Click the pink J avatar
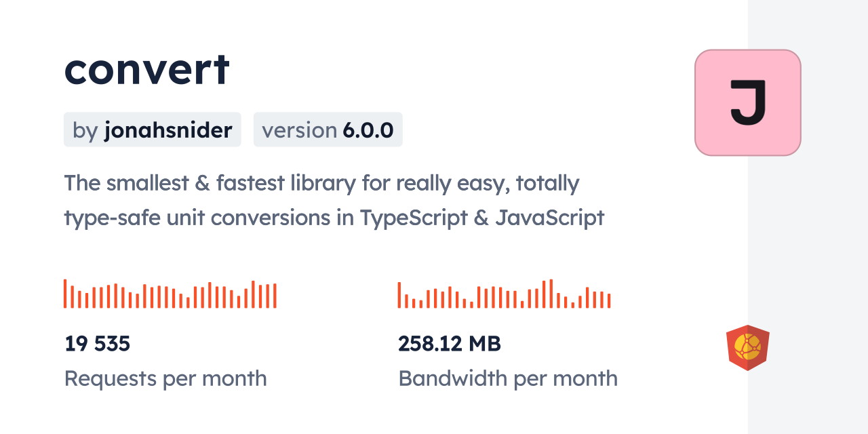Screen dimensions: 868x434 click(x=747, y=102)
